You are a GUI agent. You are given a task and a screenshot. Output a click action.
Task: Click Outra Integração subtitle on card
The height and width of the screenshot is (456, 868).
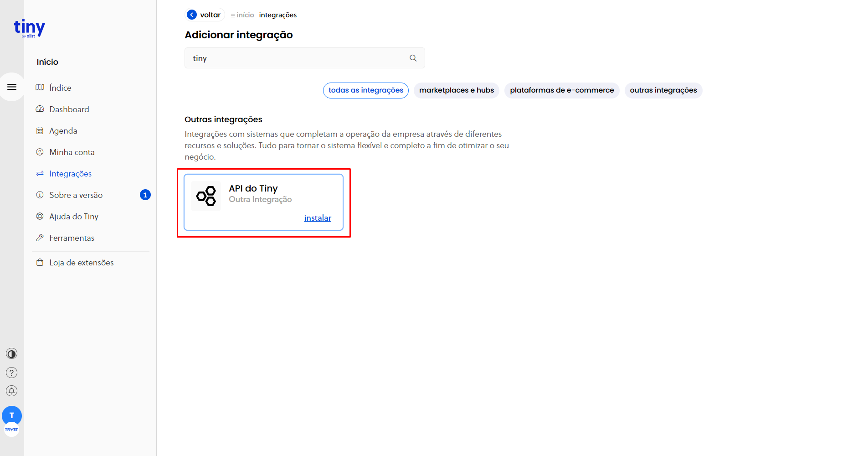260,199
